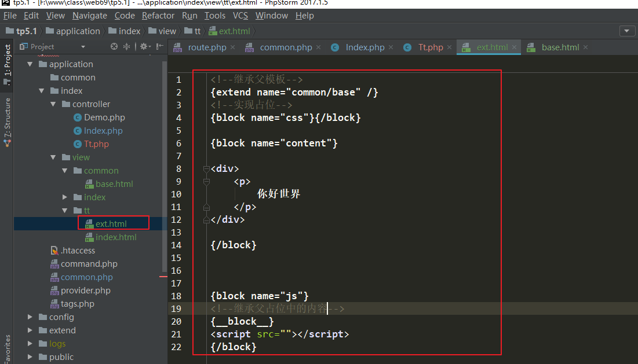
Task: Click view in the breadcrumb bar
Action: click(162, 31)
